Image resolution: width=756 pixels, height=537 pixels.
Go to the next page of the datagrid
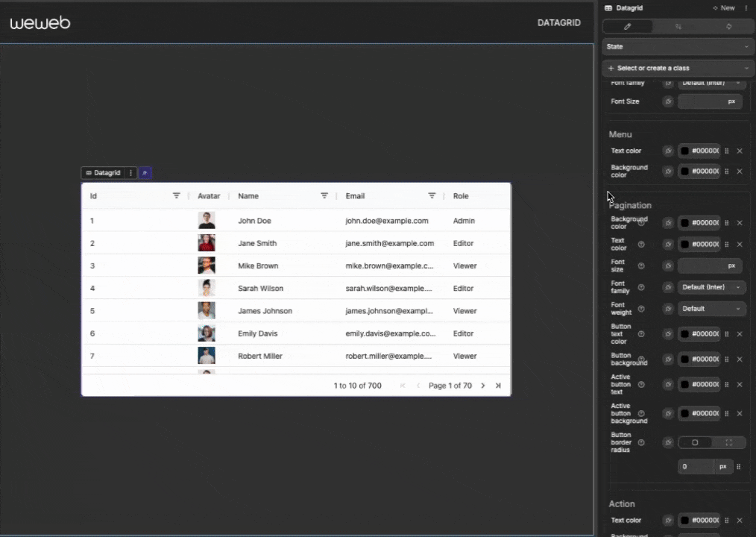[x=482, y=386]
